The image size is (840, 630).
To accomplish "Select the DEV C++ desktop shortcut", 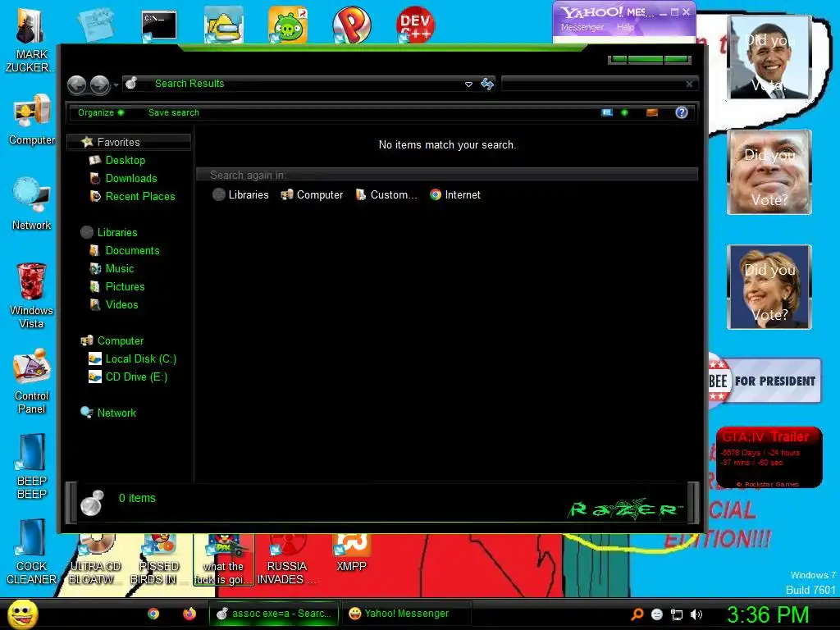I will click(x=415, y=25).
